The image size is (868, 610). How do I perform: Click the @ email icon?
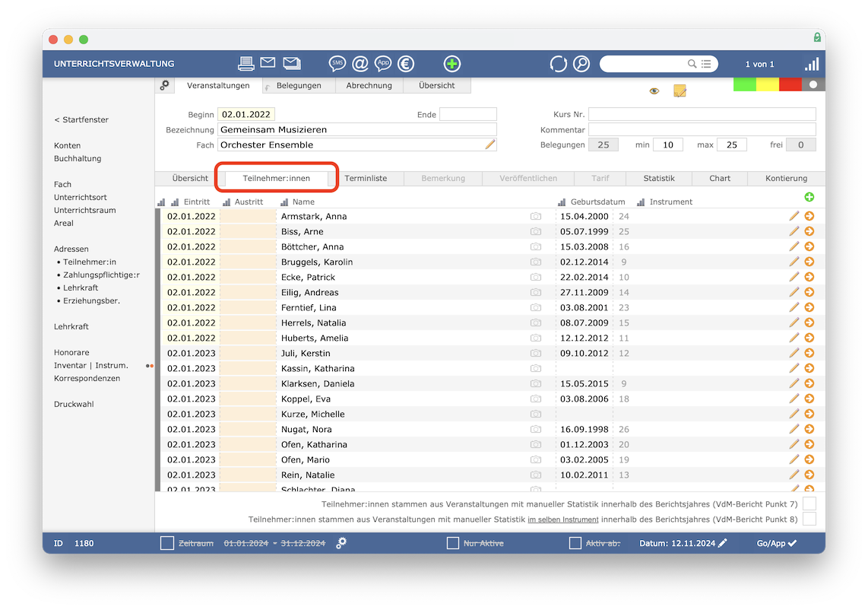coord(360,64)
